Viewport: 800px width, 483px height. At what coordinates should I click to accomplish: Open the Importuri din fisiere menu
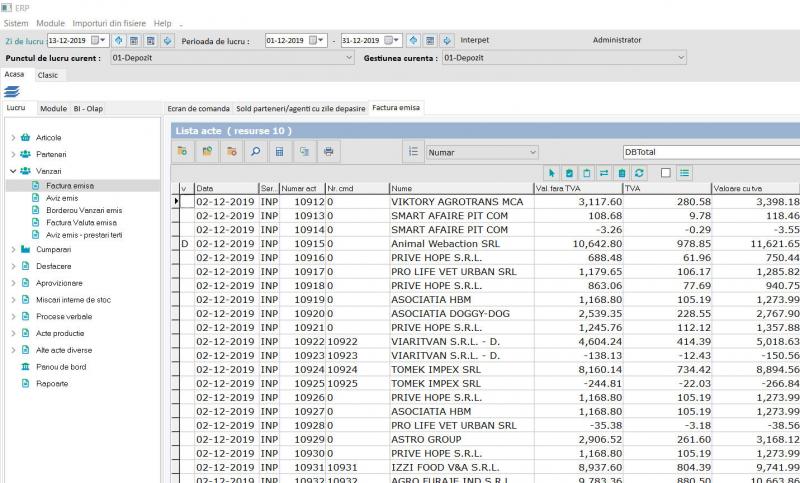pyautogui.click(x=108, y=23)
